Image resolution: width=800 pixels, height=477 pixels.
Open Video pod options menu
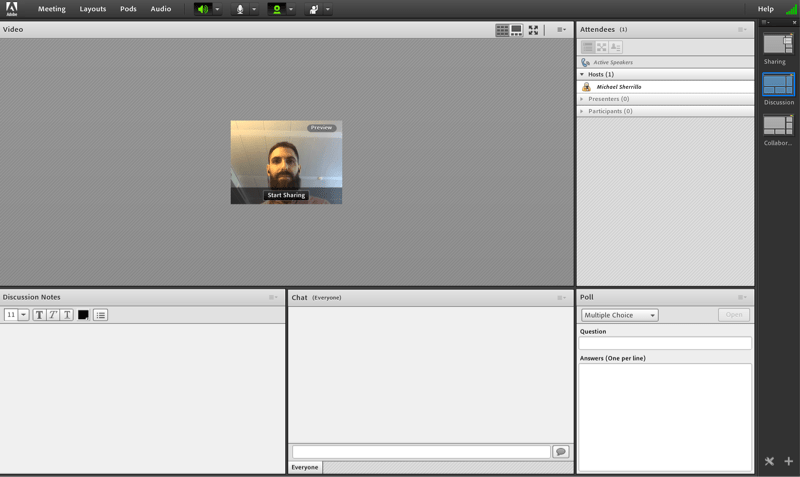click(x=561, y=30)
